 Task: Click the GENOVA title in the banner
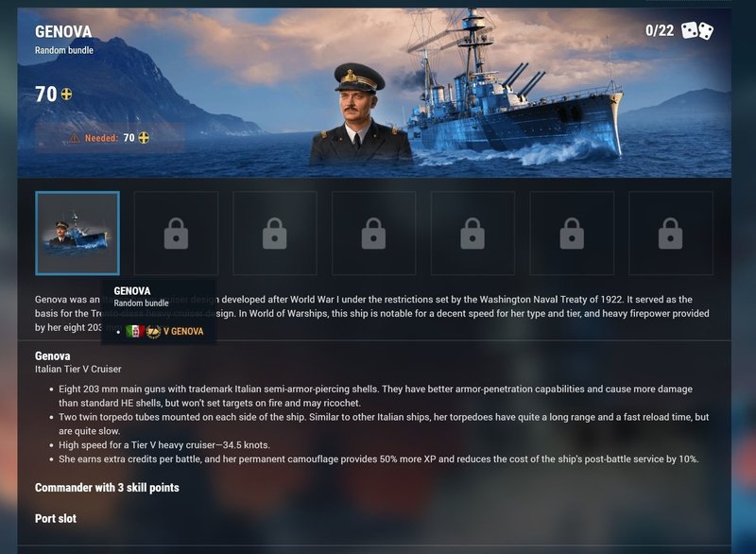63,32
